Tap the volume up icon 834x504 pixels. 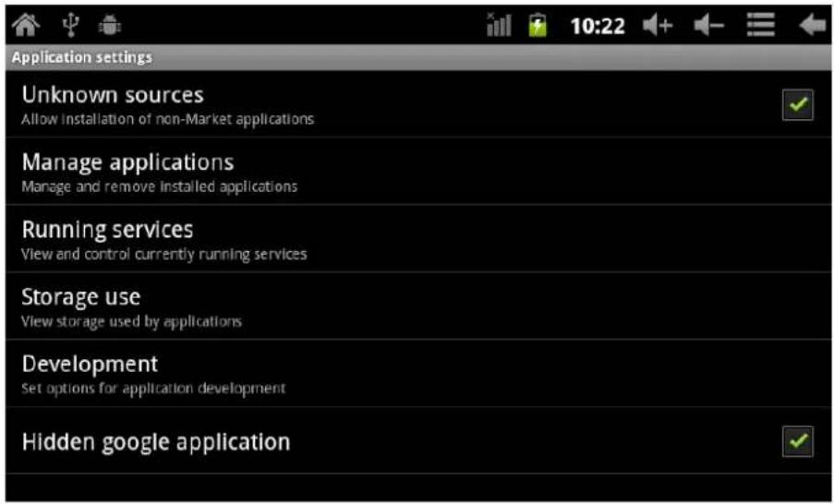coord(658,25)
